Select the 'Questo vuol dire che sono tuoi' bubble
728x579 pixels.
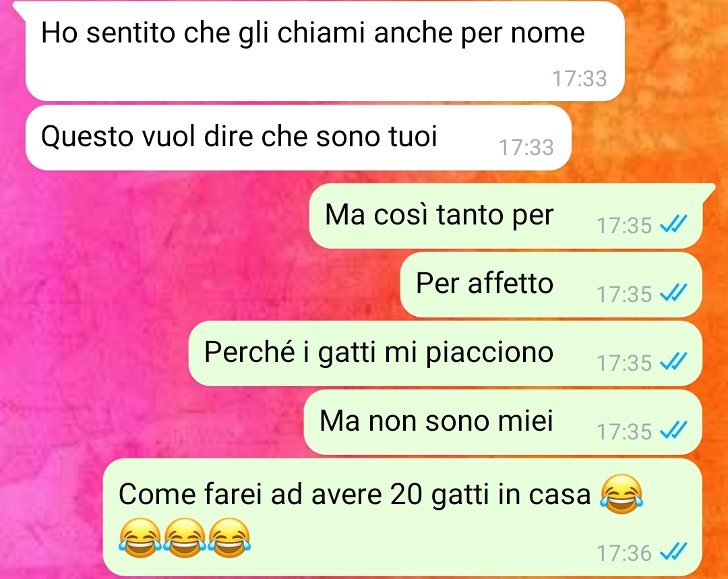click(x=298, y=138)
